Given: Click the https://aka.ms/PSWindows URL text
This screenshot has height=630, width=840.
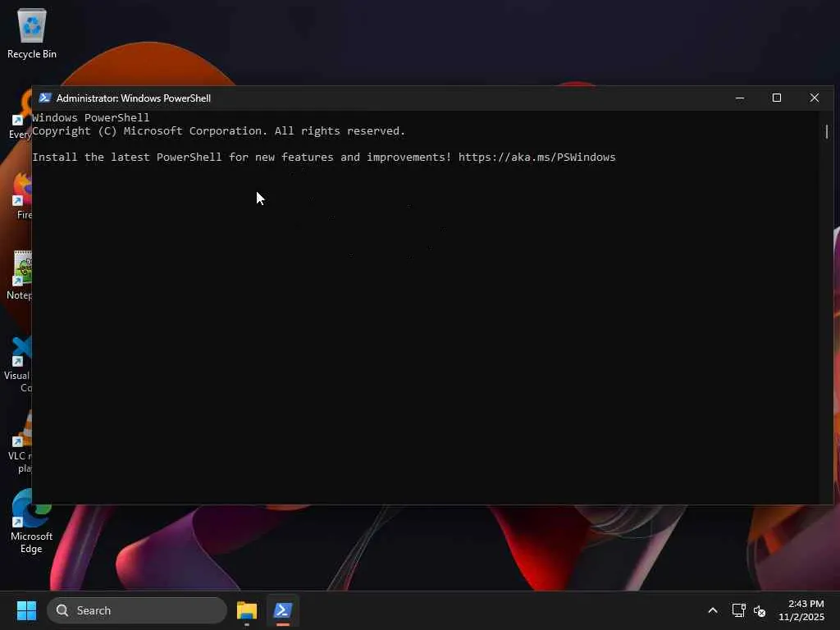Looking at the screenshot, I should [x=536, y=157].
